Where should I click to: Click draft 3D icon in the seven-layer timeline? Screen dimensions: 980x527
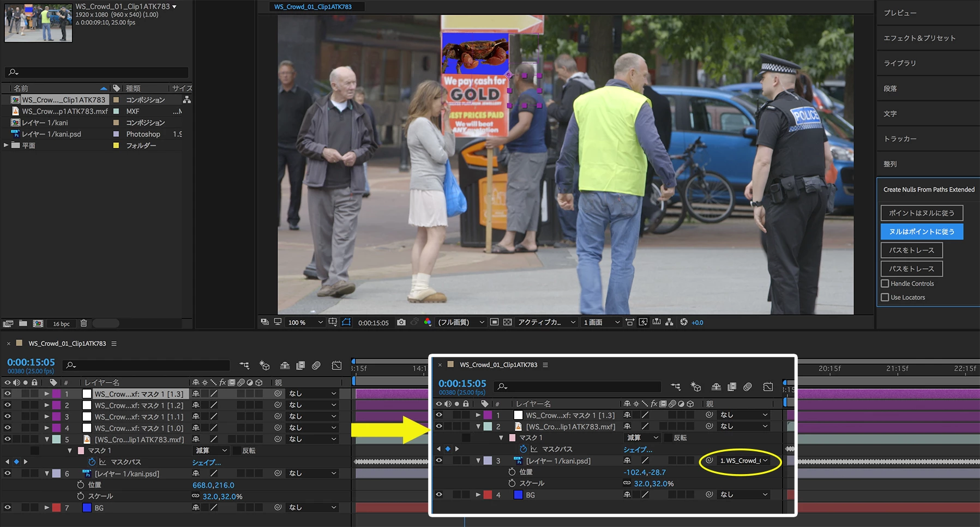pyautogui.click(x=264, y=365)
